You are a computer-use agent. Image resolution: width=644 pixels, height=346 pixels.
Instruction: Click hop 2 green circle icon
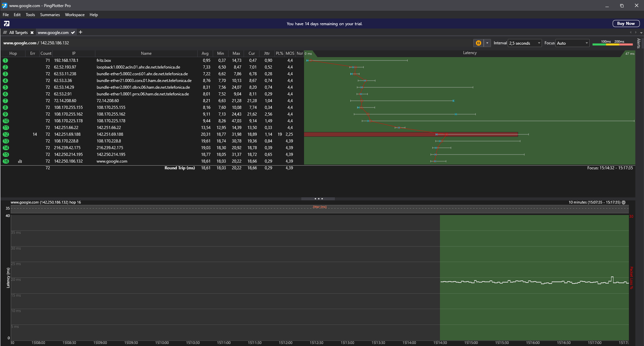pos(5,67)
